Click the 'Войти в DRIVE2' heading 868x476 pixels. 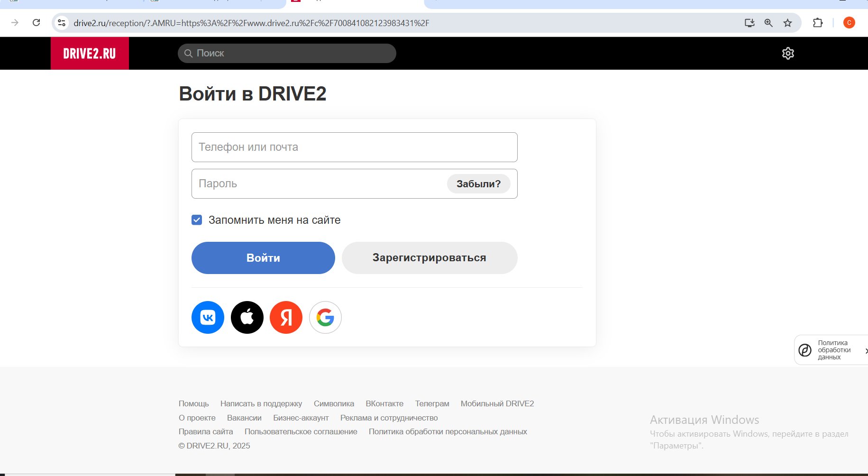[x=253, y=94]
